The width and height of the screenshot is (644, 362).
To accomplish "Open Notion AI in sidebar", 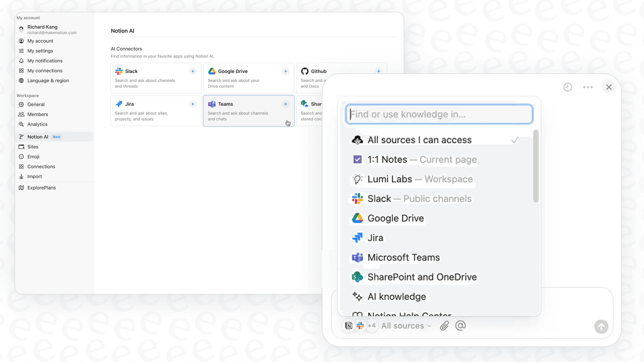I will pyautogui.click(x=38, y=137).
